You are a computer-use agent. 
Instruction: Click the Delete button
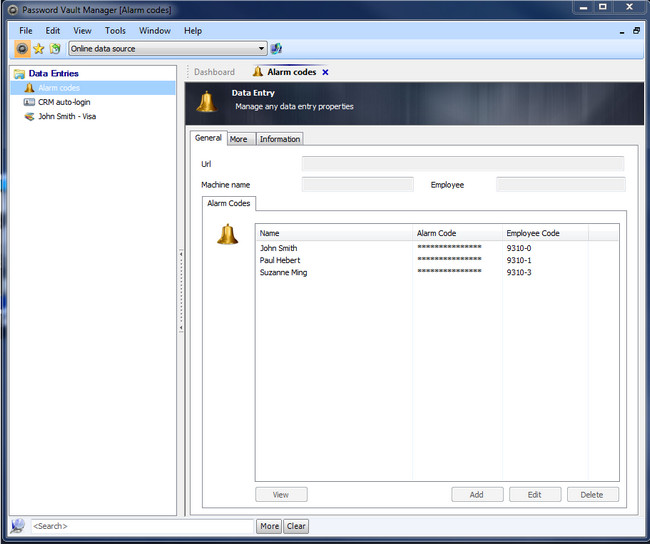592,495
